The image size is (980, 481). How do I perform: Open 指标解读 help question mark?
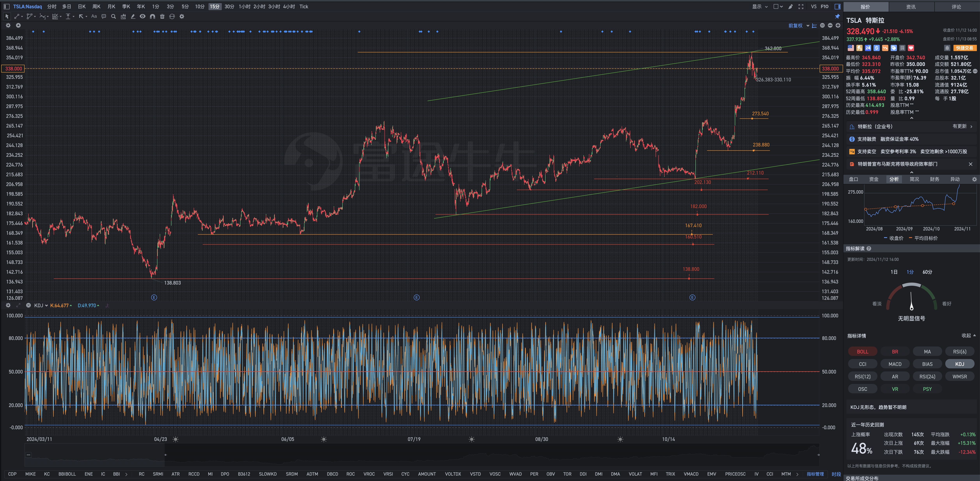(x=869, y=248)
